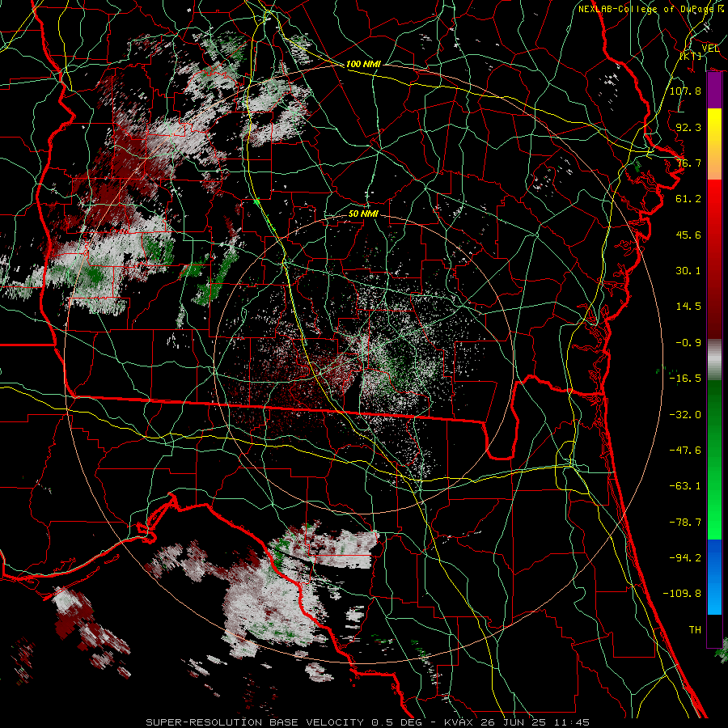Select the 30.1 legend value
This screenshot has height=728, width=728.
[x=688, y=271]
